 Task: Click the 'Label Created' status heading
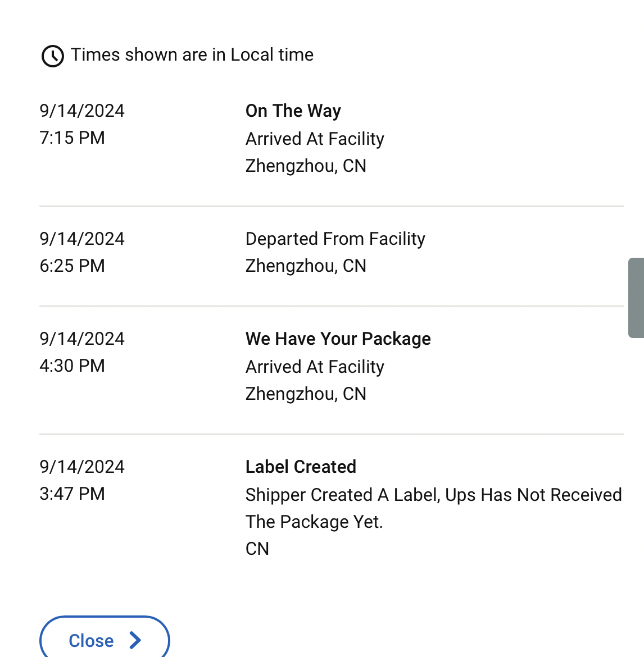tap(301, 467)
